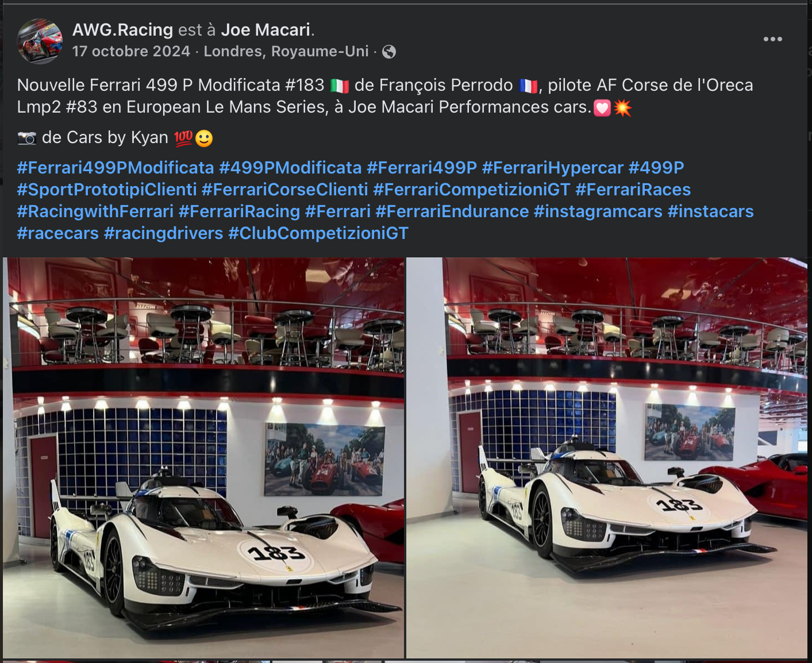This screenshot has height=663, width=812.
Task: Follow the #FerrariCorseClienti hashtag
Action: [x=284, y=190]
